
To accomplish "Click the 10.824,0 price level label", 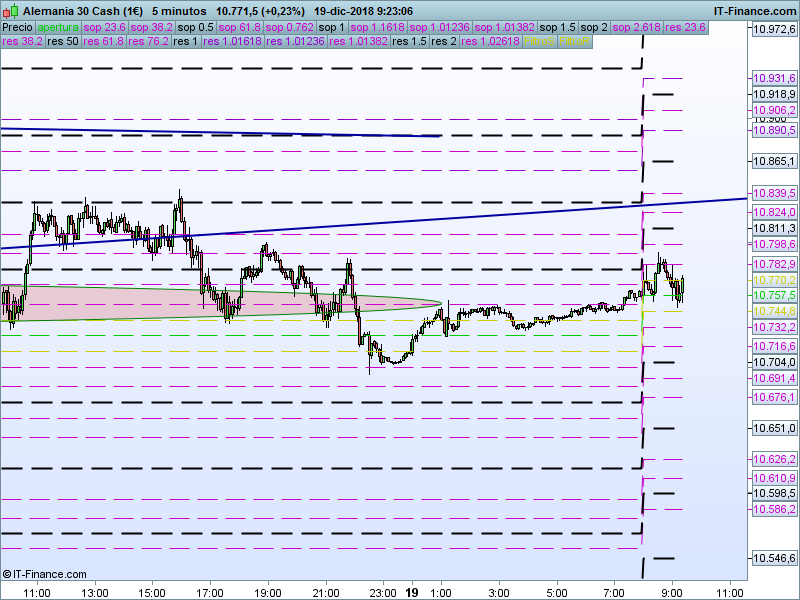I will click(774, 212).
